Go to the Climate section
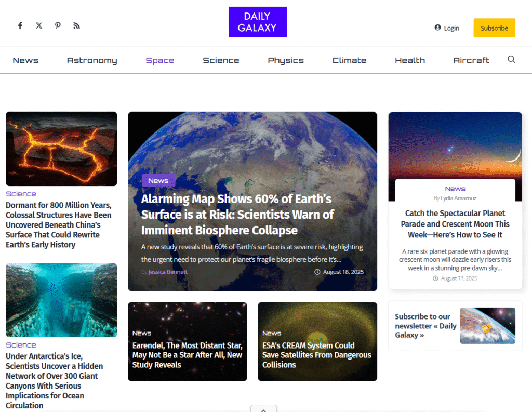532x412 pixels. tap(349, 60)
